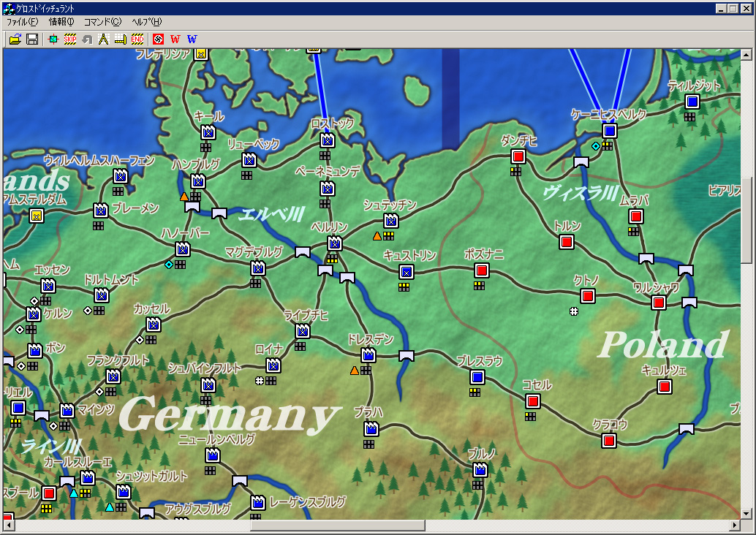Click the horizontal scrollbar right arrow
The height and width of the screenshot is (535, 756).
(x=734, y=525)
